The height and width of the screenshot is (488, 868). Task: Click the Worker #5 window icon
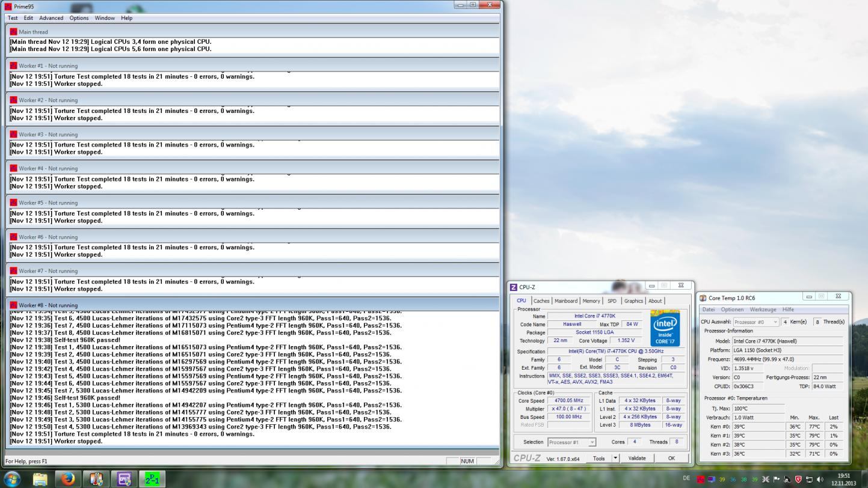[x=13, y=203]
